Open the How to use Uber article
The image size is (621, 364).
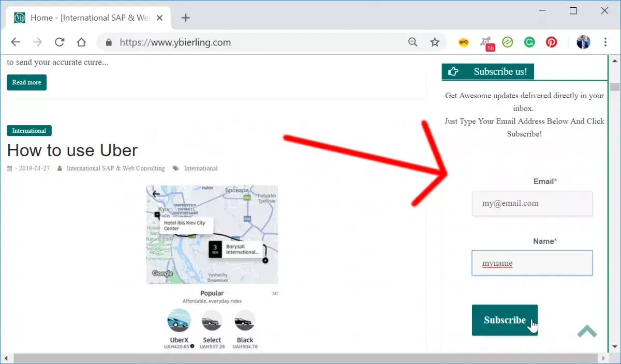[x=72, y=150]
